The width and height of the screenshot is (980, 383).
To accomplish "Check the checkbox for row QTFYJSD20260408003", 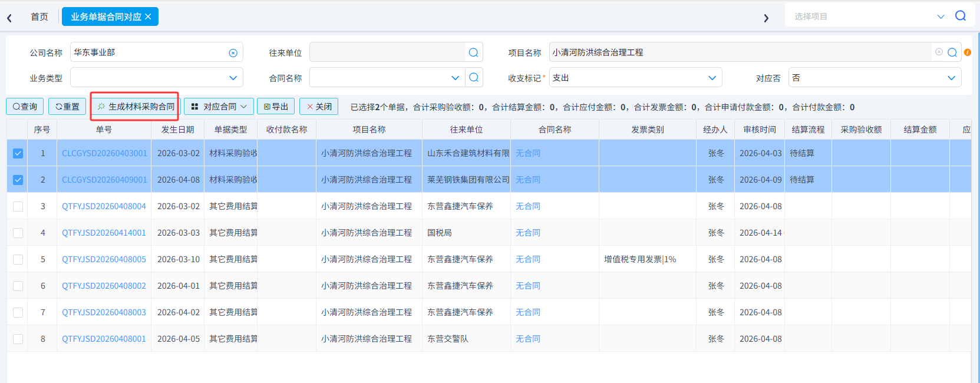I will [x=18, y=312].
